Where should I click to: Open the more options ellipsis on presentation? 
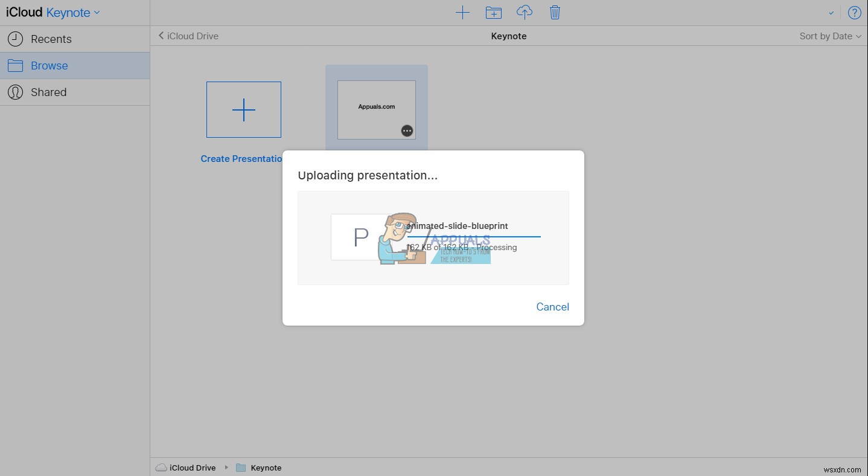407,130
